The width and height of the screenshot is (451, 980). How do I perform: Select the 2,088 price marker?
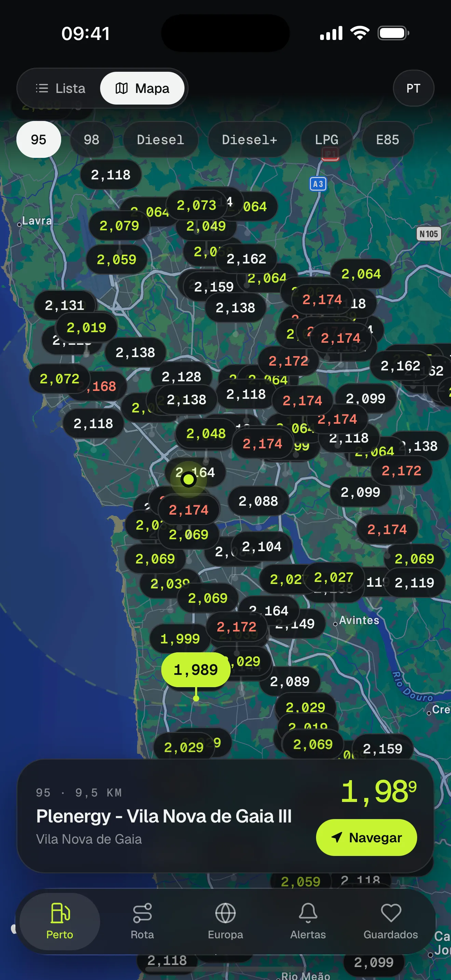258,501
